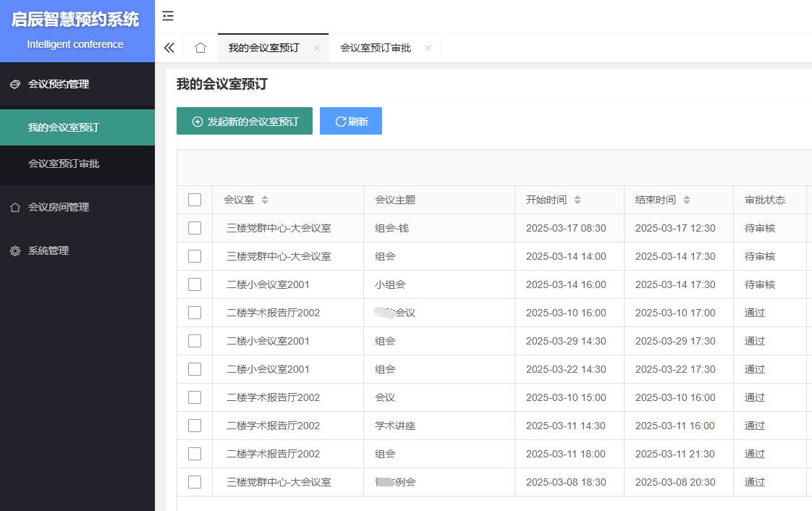Switch to the 会议室预订审批 tab
Screen dimensions: 812x511
[376, 48]
